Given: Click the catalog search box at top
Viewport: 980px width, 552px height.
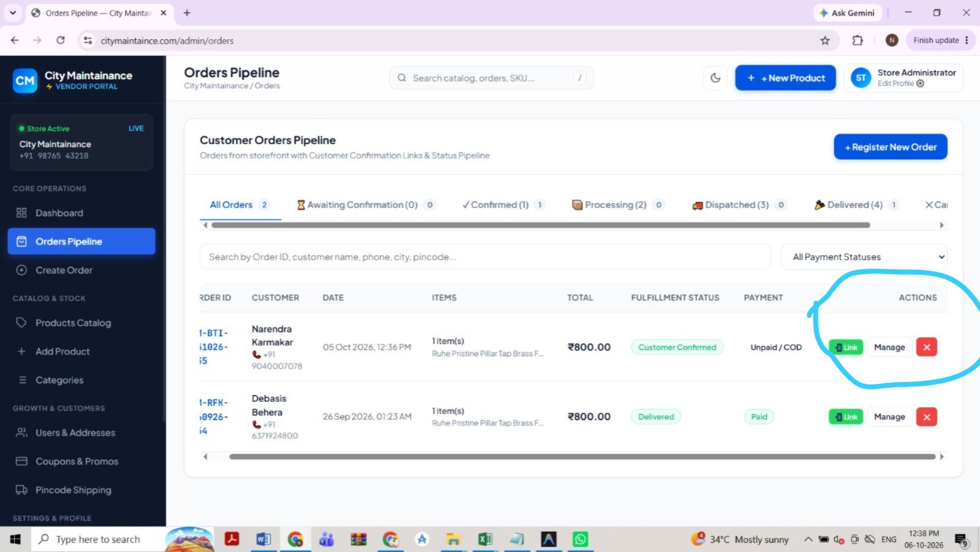Looking at the screenshot, I should pyautogui.click(x=491, y=78).
